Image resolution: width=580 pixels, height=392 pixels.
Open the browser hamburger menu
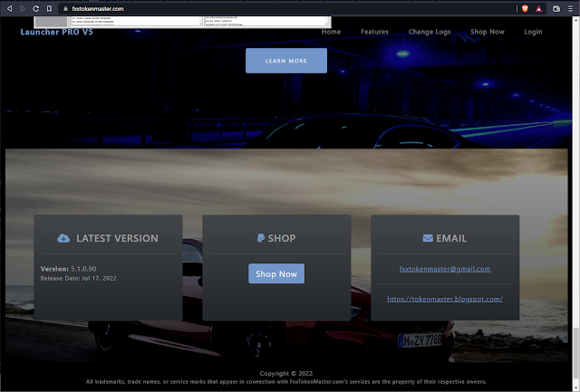(570, 8)
